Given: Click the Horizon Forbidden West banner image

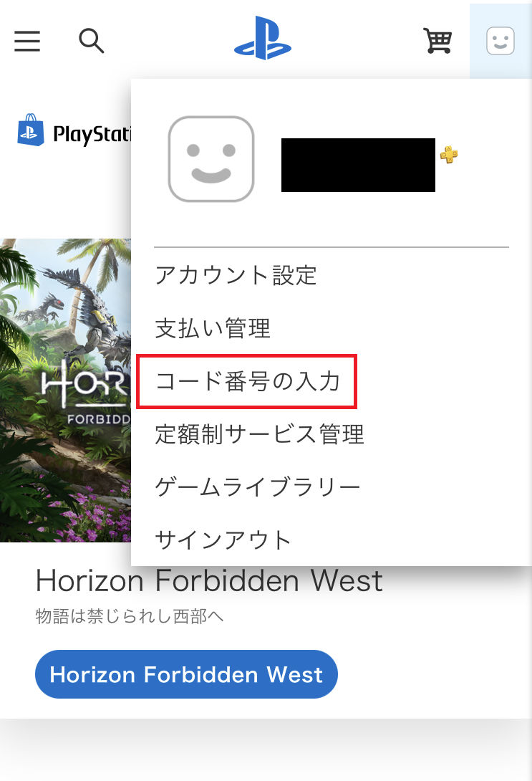Looking at the screenshot, I should (x=65, y=390).
